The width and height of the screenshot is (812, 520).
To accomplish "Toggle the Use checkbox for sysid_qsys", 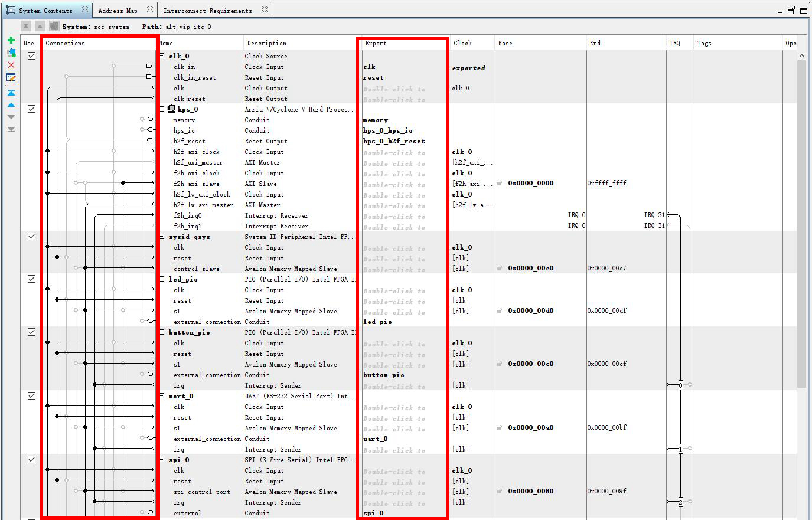I will [x=31, y=236].
